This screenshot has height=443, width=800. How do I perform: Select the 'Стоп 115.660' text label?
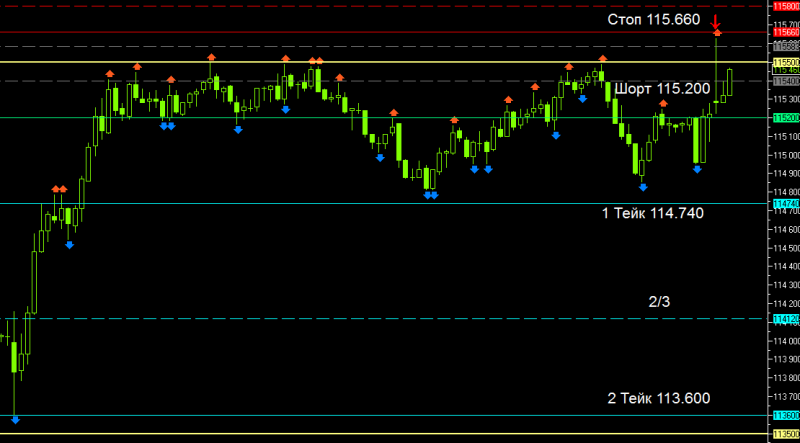click(654, 20)
